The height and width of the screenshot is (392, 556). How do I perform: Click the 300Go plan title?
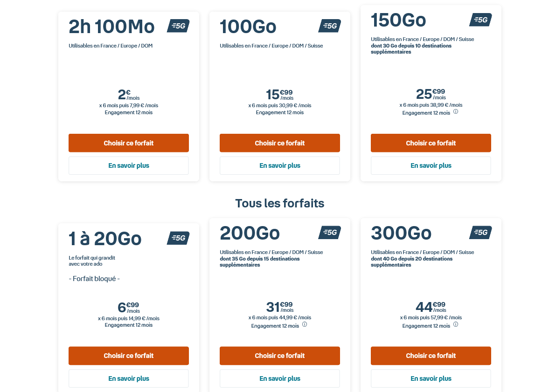[x=401, y=233]
